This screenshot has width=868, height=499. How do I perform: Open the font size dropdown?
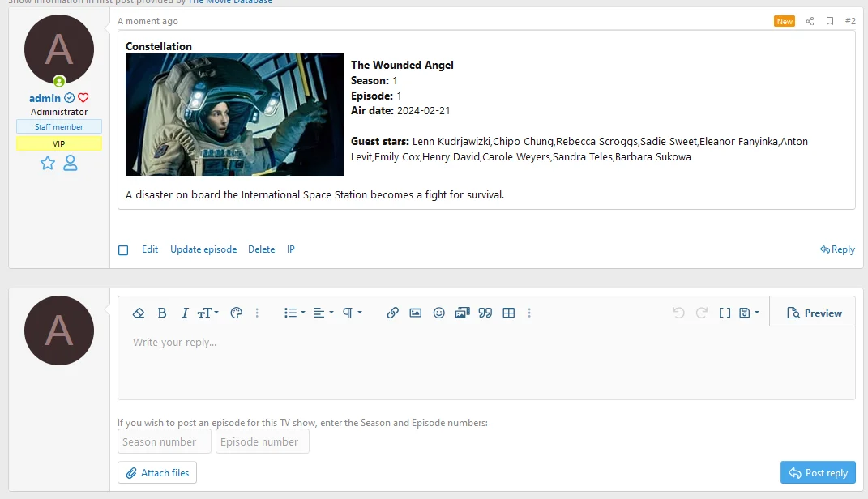208,313
